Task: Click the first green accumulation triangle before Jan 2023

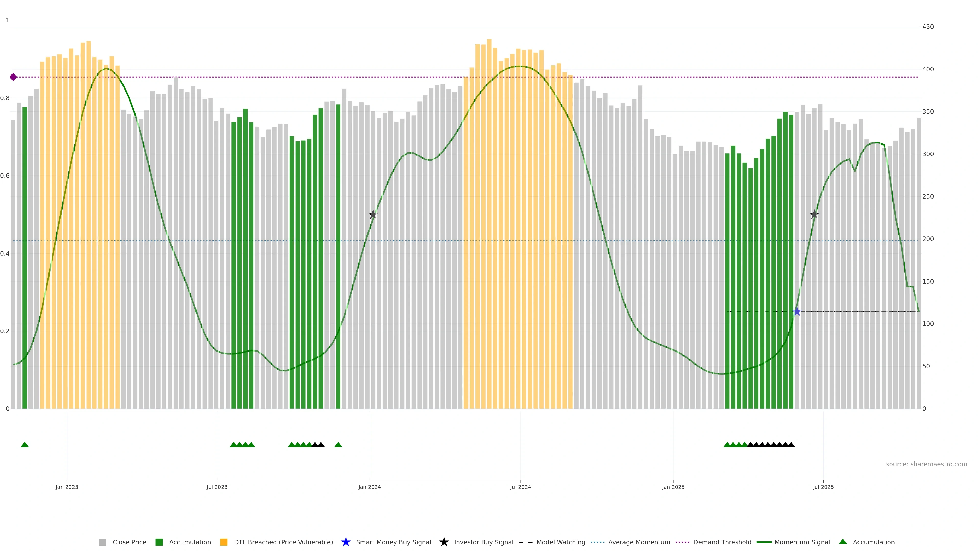Action: 25,445
